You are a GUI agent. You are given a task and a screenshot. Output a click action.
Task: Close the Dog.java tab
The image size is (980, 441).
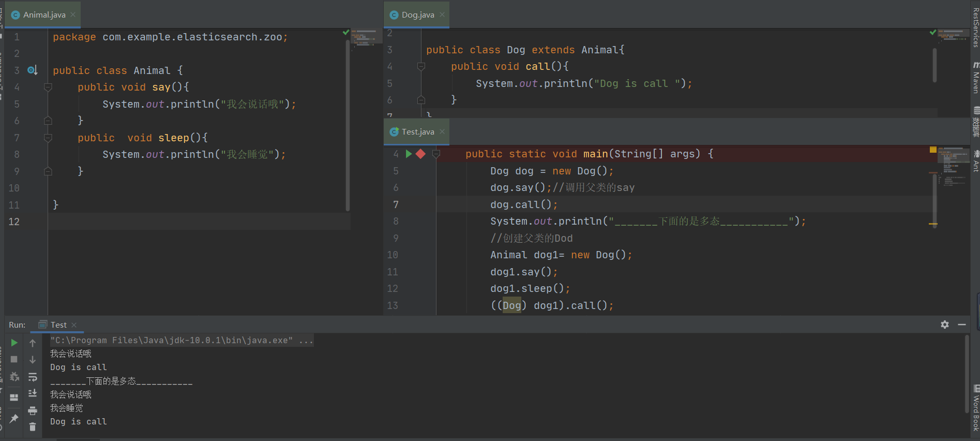pos(442,14)
